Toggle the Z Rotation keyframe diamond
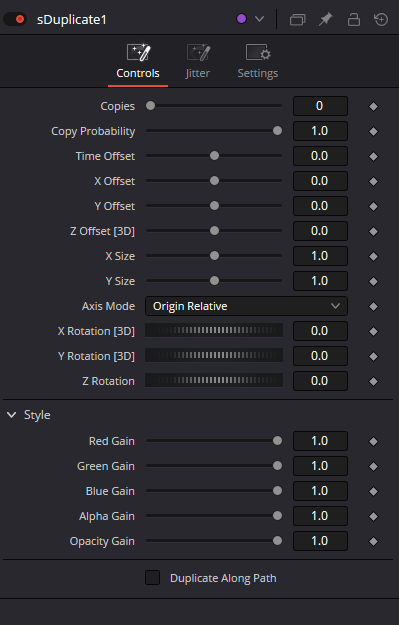The image size is (399, 625). (x=373, y=382)
